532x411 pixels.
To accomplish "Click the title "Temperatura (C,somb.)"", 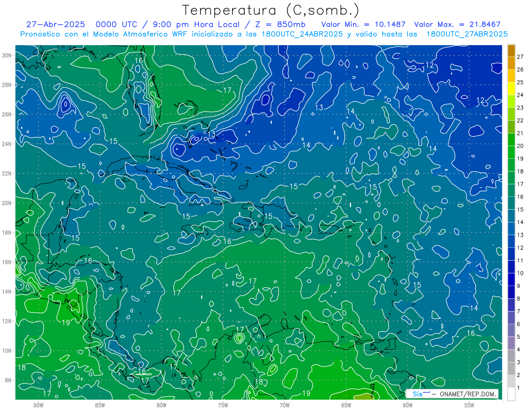I will 271,11.
